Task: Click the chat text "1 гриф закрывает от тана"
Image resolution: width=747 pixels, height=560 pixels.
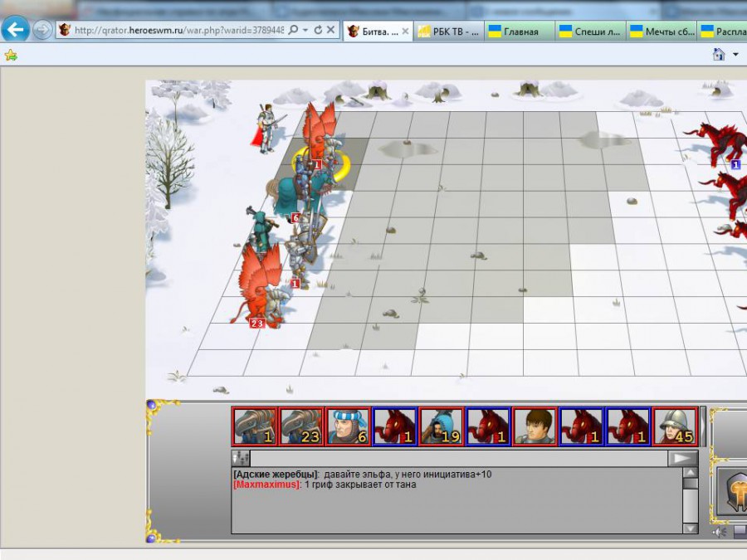Action: tap(360, 485)
